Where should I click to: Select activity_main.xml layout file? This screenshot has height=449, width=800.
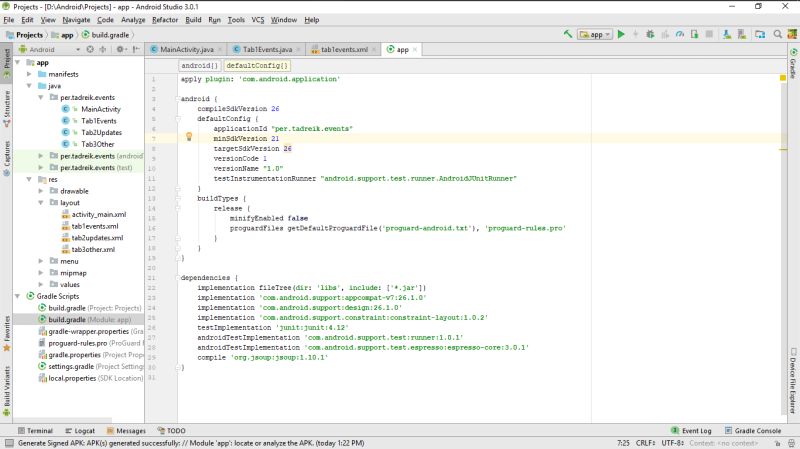point(98,214)
